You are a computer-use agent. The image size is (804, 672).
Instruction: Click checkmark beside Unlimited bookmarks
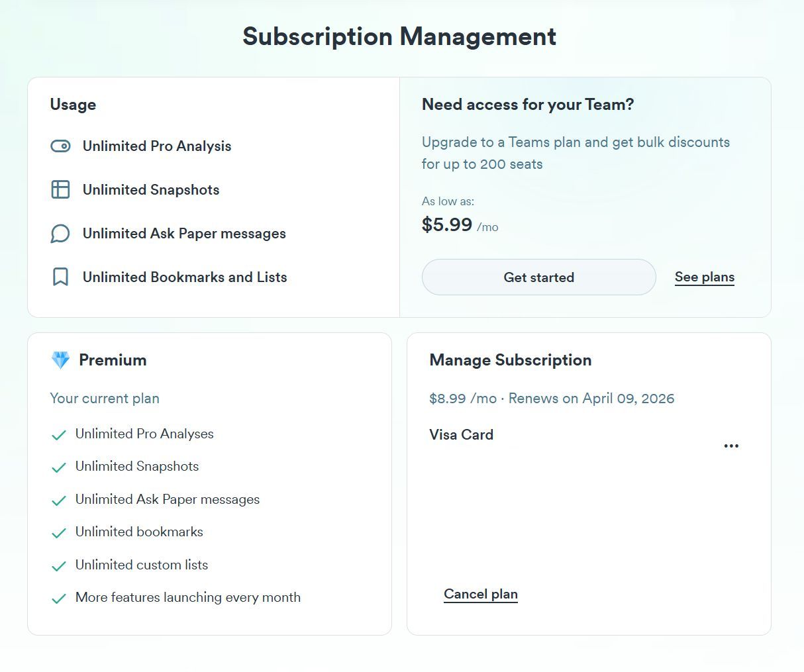click(x=59, y=533)
